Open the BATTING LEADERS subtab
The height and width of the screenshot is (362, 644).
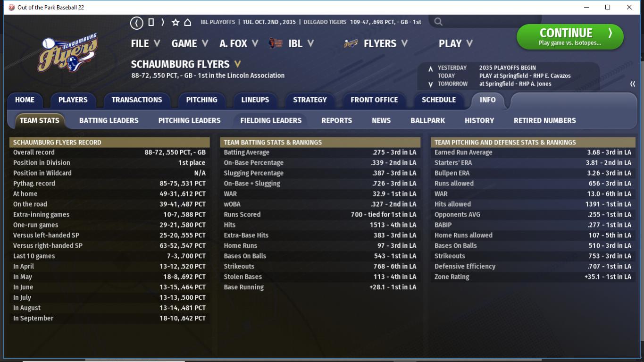[109, 120]
